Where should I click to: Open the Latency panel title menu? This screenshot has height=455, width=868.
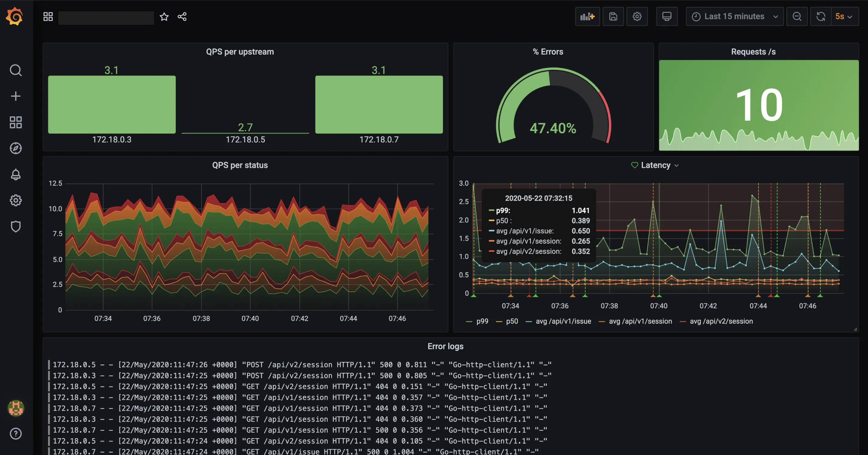(x=655, y=165)
